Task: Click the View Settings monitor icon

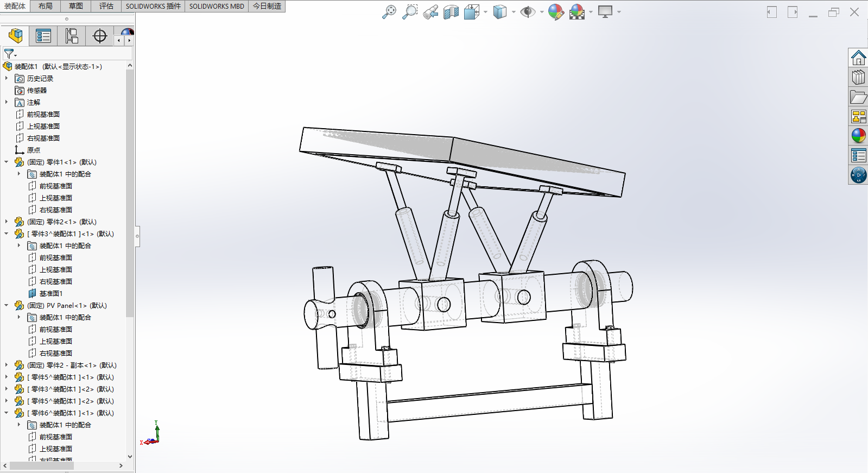Action: tap(605, 12)
